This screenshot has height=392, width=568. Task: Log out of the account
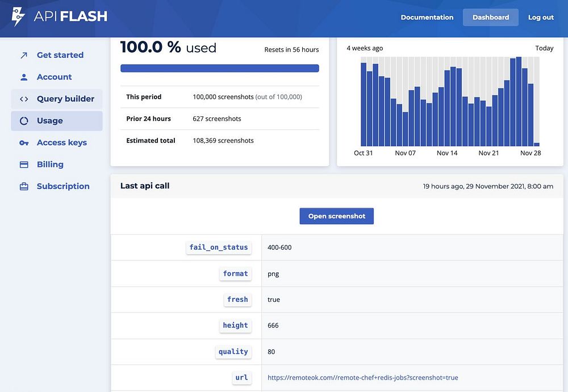[x=541, y=18]
